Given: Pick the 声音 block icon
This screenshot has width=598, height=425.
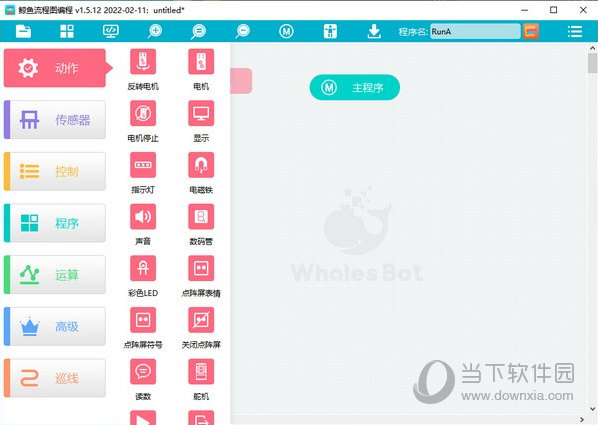Looking at the screenshot, I should 143,217.
